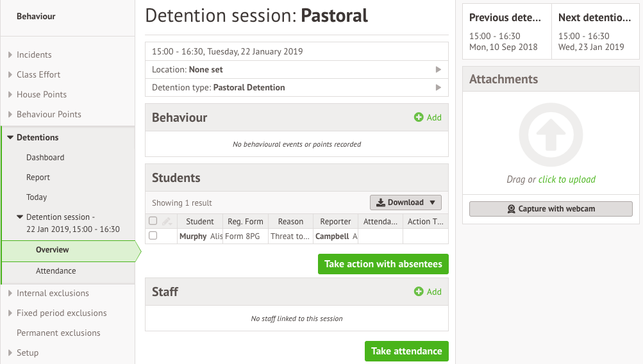Expand the Incidents sidebar section
Screen dimensions: 643x364
click(x=10, y=54)
